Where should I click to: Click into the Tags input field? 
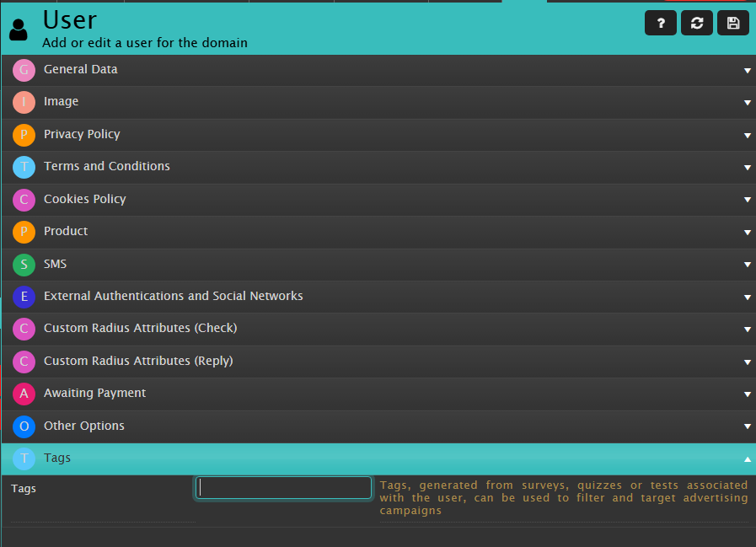pos(283,487)
